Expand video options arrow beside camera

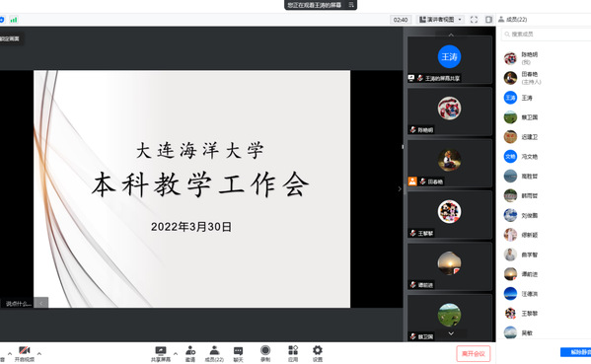click(x=39, y=353)
